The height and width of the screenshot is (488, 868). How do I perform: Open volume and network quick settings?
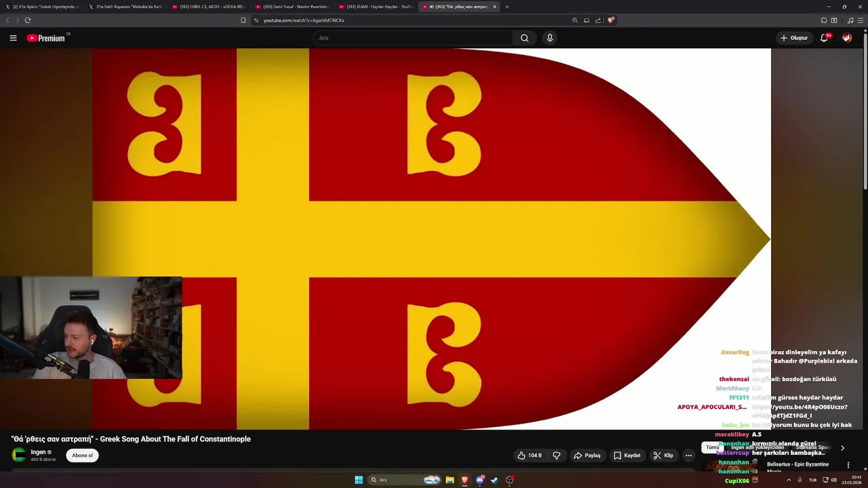(830, 480)
